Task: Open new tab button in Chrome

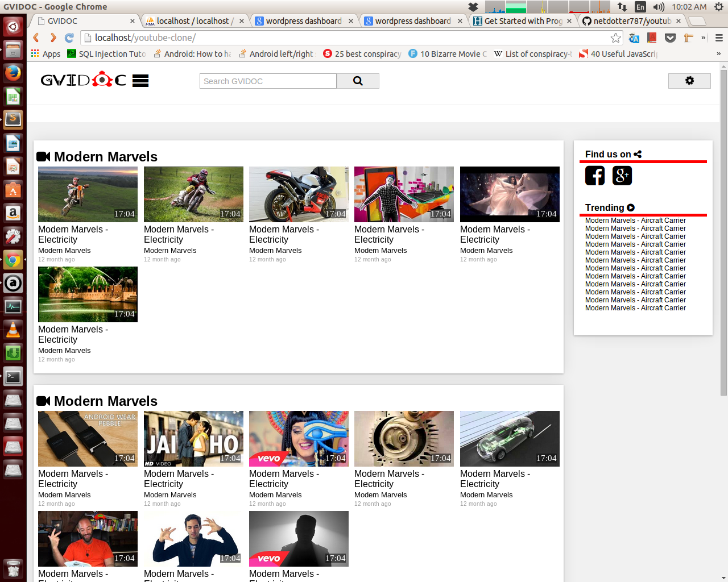Action: pos(697,21)
